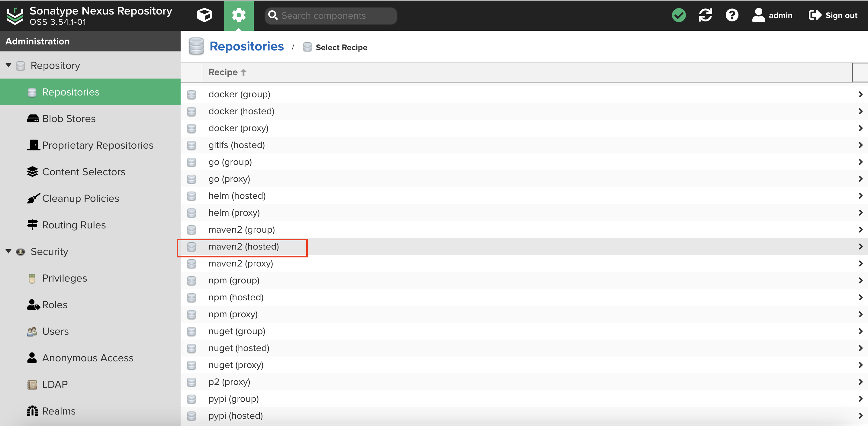This screenshot has width=868, height=426.
Task: Open Cleanup Policies in sidebar
Action: pos(90,198)
